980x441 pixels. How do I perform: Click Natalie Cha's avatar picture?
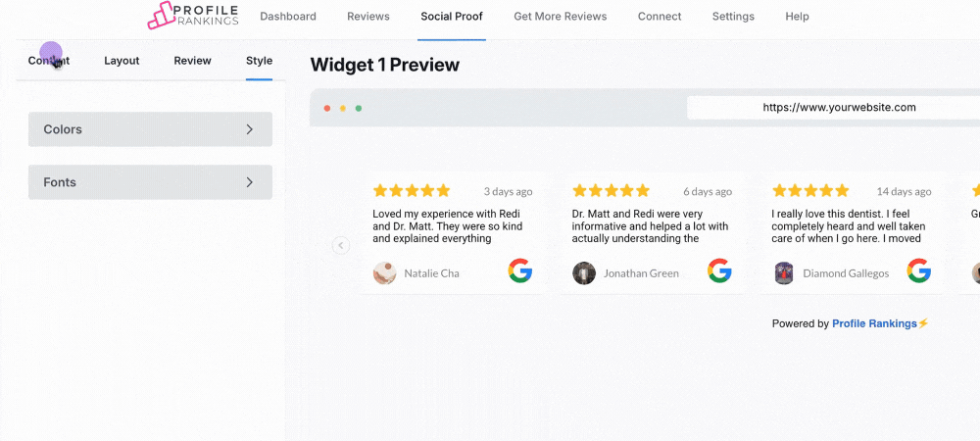click(x=385, y=273)
